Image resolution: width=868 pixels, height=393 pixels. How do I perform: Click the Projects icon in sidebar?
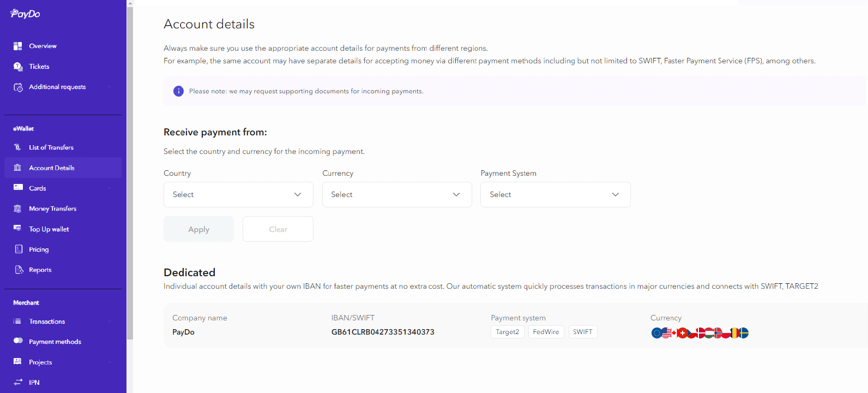18,361
